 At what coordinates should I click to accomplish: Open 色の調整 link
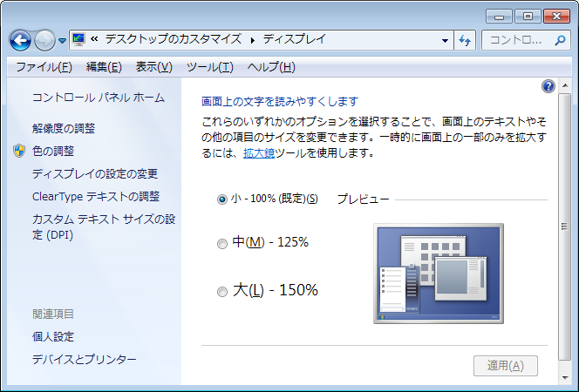[53, 151]
